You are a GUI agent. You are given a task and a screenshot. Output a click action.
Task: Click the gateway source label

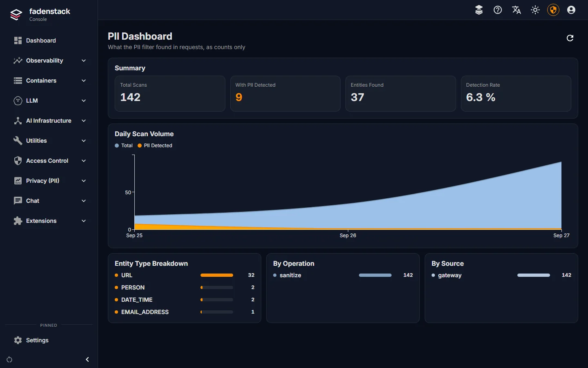pos(450,275)
